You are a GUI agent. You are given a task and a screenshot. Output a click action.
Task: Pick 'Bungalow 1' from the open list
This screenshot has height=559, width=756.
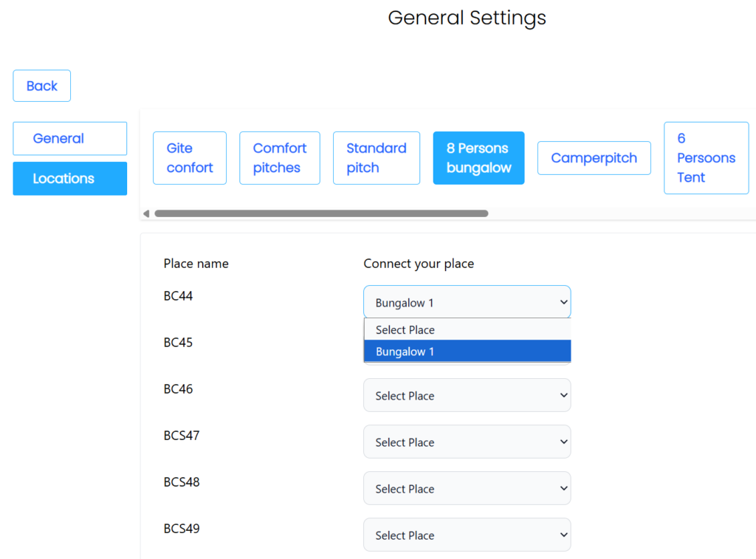467,351
